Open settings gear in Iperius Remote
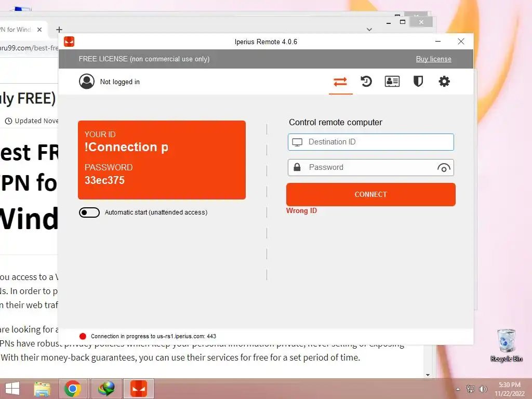Image resolution: width=532 pixels, height=399 pixels. (444, 82)
